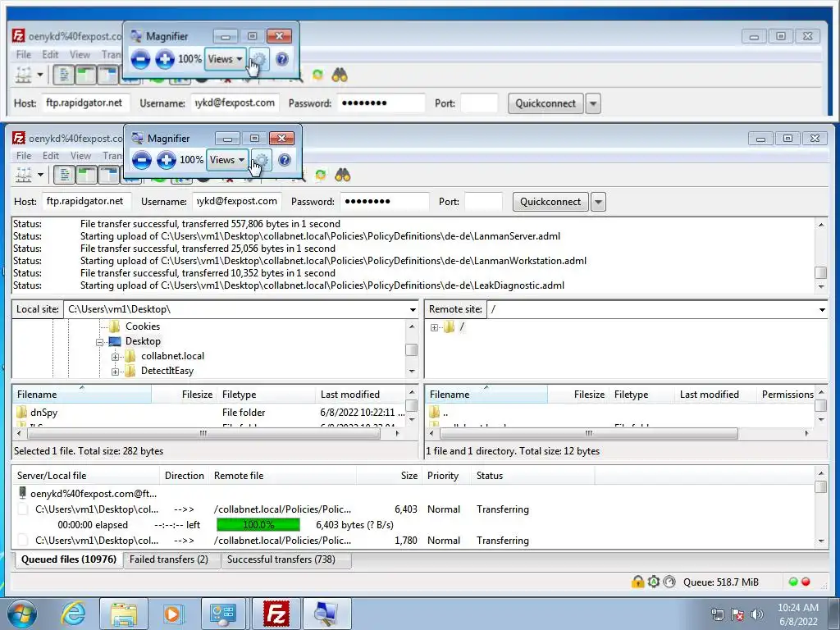Open Magnifier options gear on floating Magnifier toolbar
The width and height of the screenshot is (840, 630).
click(x=262, y=160)
